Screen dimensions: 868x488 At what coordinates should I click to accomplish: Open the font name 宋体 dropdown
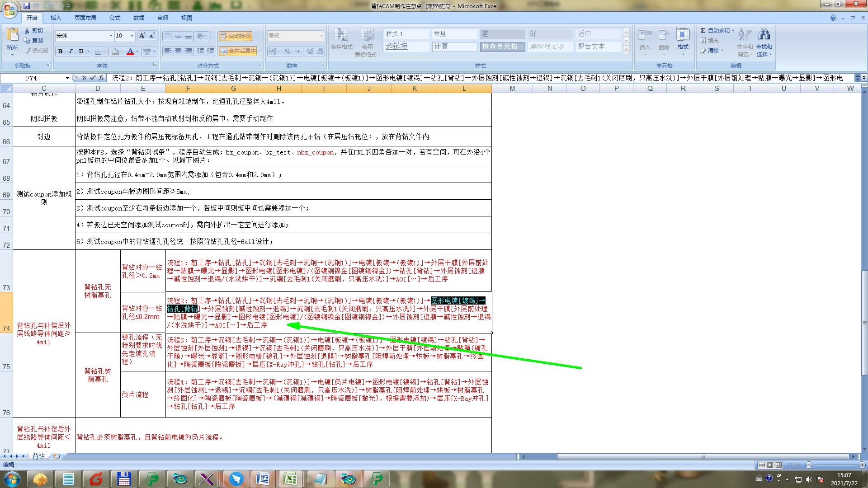click(x=111, y=36)
